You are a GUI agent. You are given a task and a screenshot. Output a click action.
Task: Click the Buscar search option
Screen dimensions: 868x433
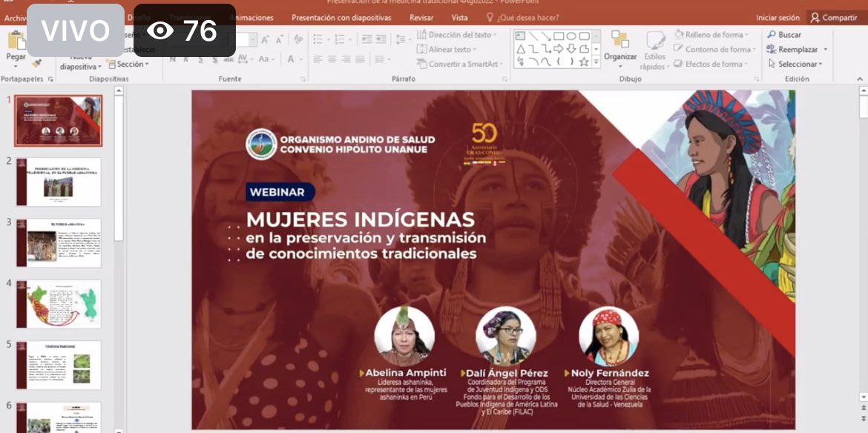784,35
